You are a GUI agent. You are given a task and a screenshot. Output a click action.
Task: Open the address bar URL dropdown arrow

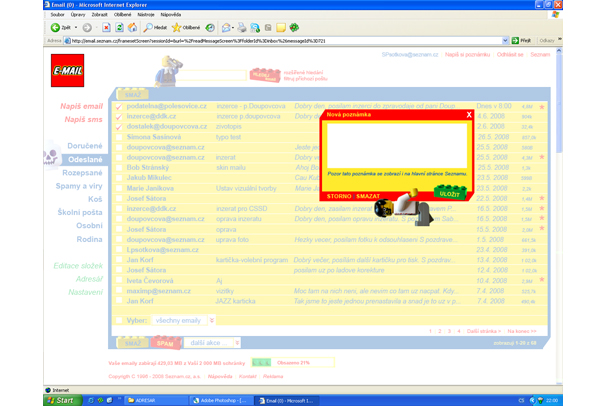(505, 41)
